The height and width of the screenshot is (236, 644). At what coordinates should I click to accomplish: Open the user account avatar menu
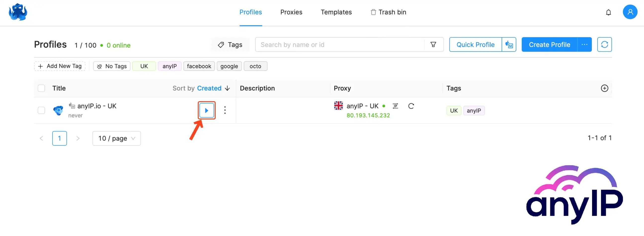(630, 12)
